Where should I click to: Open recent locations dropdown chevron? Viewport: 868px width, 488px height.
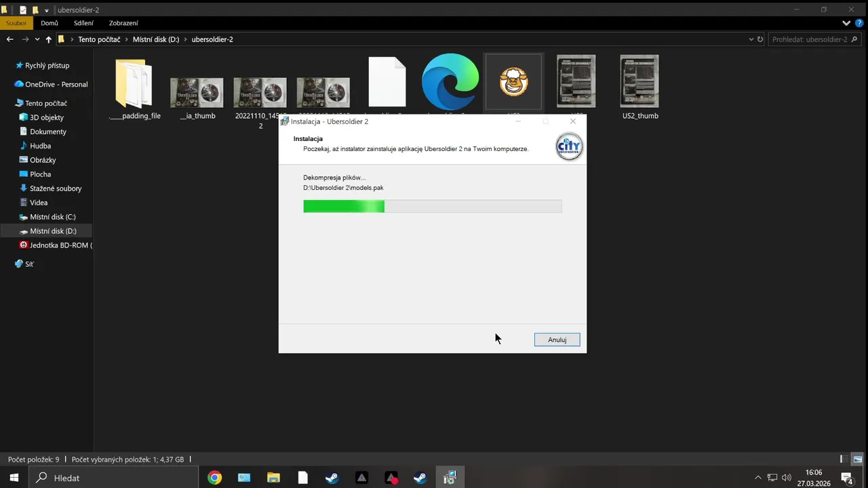[37, 39]
